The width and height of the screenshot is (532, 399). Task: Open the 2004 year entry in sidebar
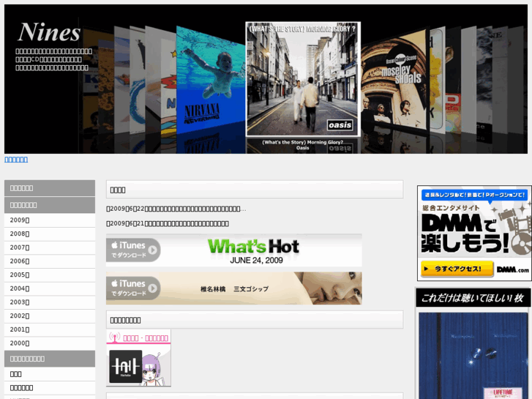click(x=50, y=288)
